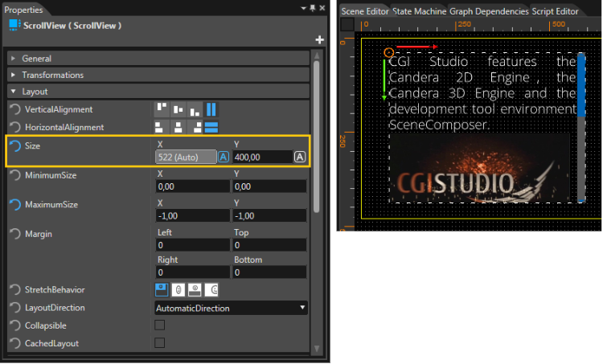Edit the MaximumSize Y field
603x364 pixels.
click(269, 215)
